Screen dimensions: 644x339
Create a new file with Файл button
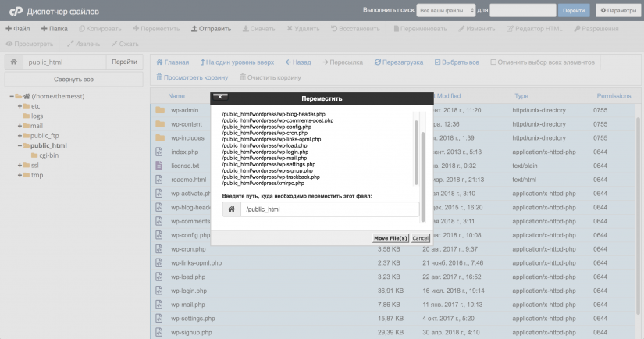(18, 29)
